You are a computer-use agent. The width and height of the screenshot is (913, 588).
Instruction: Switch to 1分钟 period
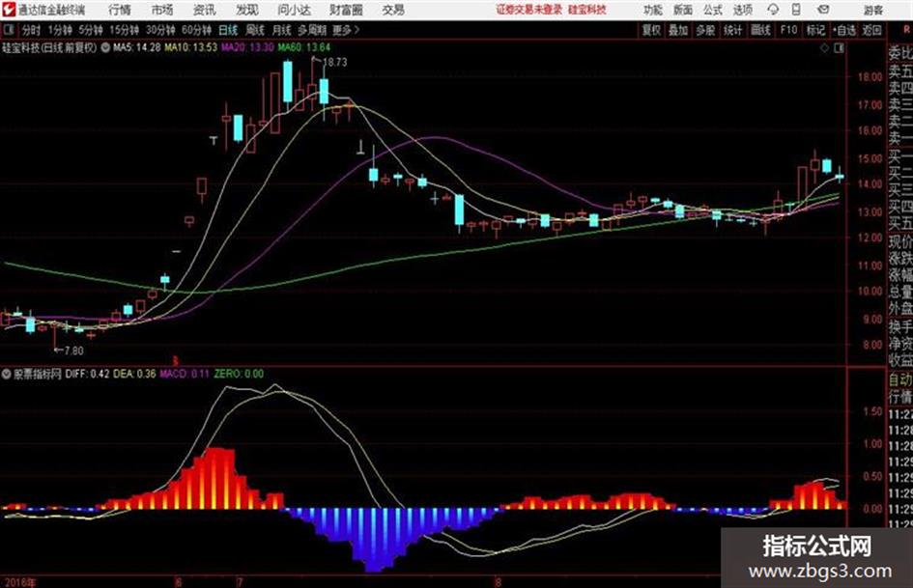click(x=60, y=30)
